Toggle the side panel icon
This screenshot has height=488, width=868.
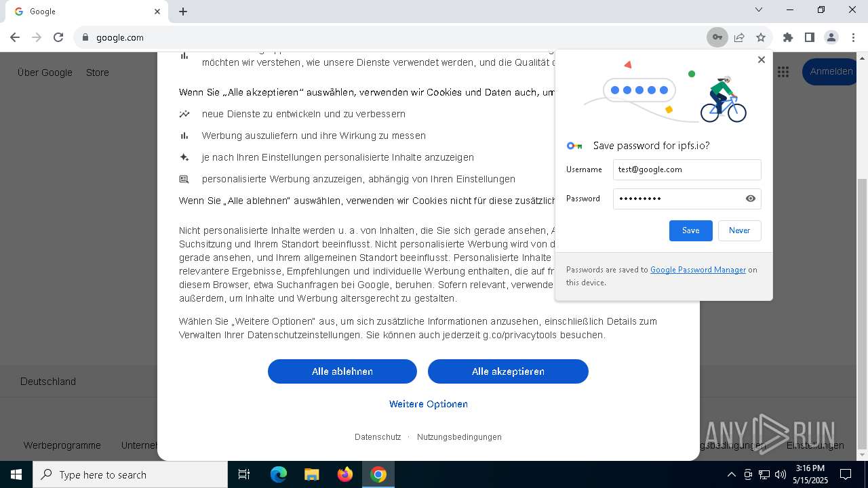tap(809, 37)
